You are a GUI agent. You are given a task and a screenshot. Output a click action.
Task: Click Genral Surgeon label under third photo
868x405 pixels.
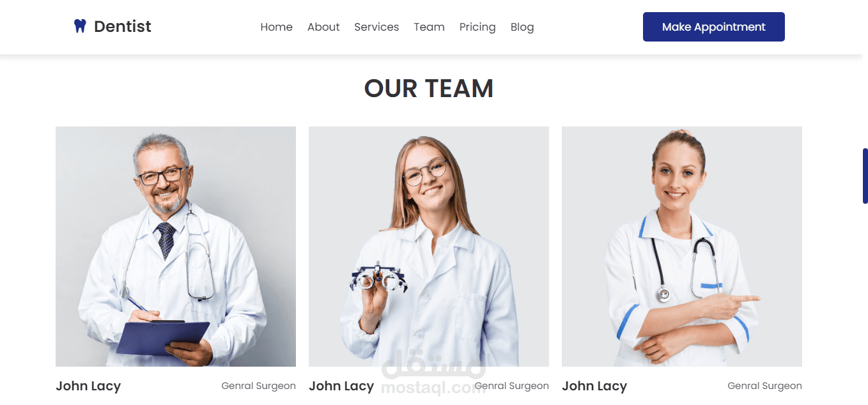pos(764,386)
